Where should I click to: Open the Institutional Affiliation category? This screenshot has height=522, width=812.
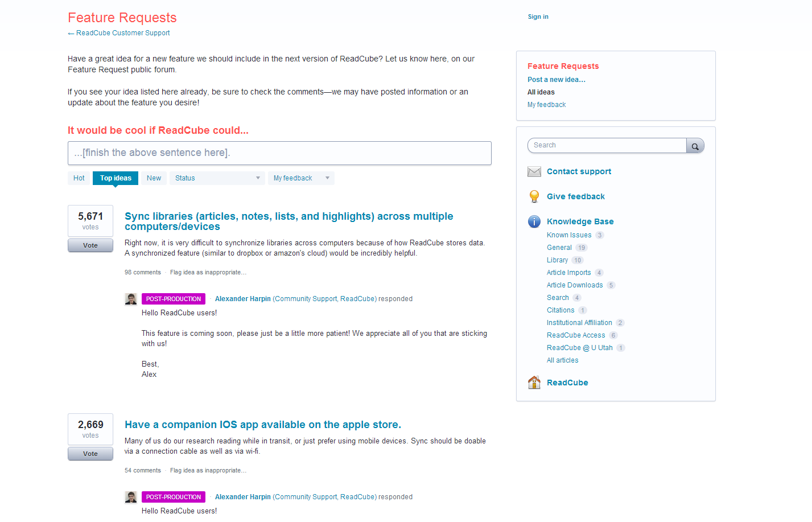tap(579, 323)
